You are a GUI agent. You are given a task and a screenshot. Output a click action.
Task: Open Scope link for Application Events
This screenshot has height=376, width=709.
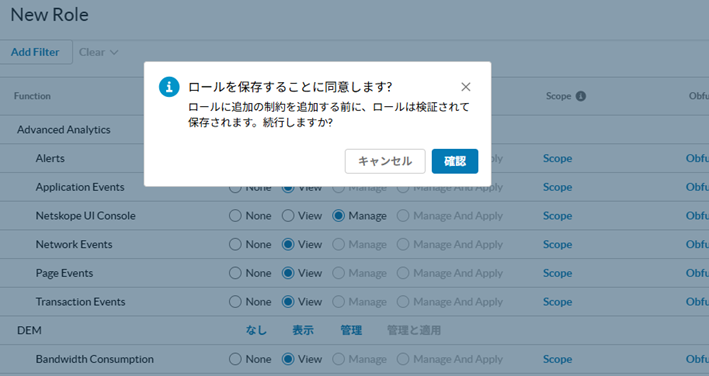558,187
